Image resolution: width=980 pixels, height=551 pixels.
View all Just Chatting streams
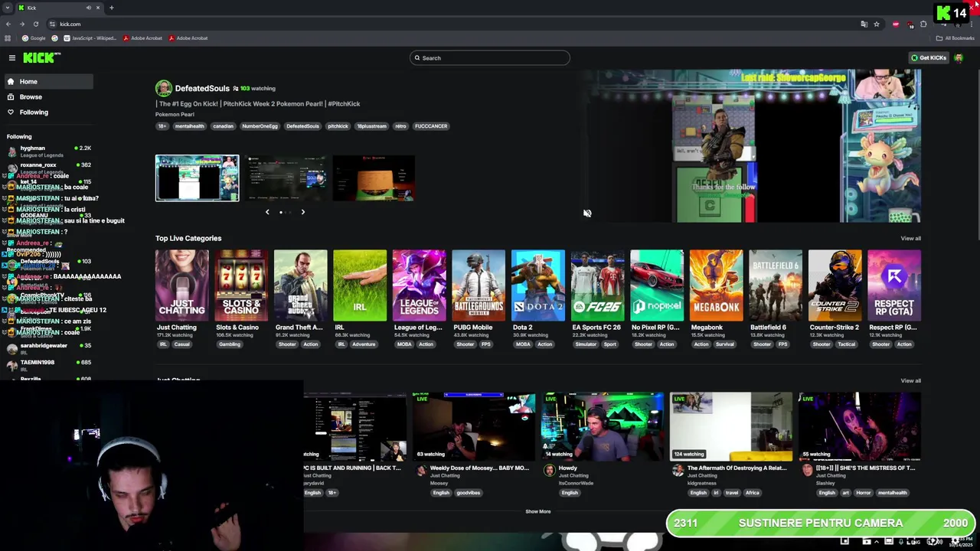(x=910, y=380)
